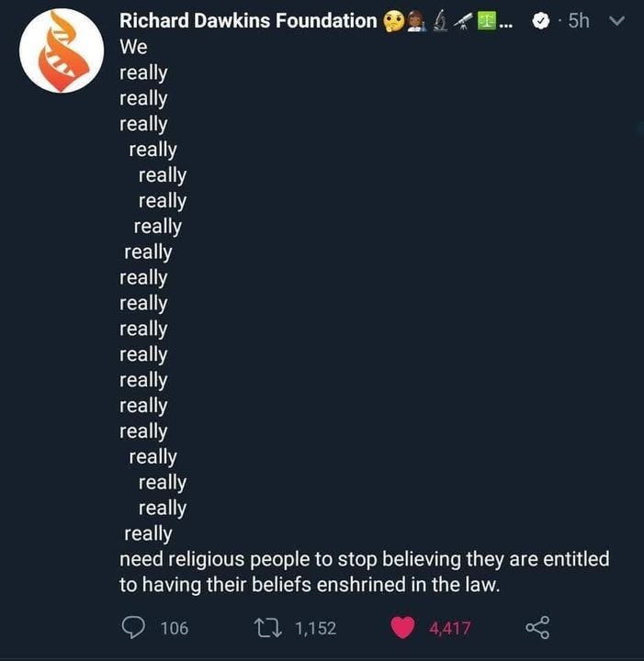644x661 pixels.
Task: Open Richard Dawkins Foundation account name
Action: tap(248, 21)
